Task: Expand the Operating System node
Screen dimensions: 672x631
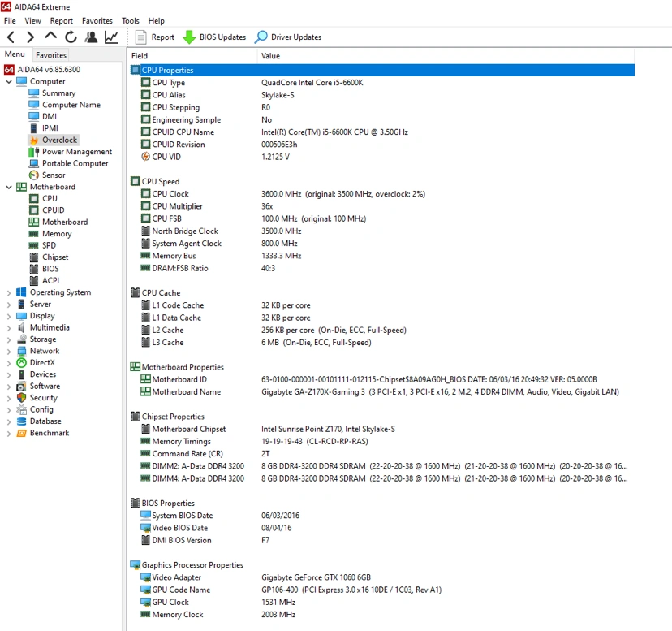Action: [9, 292]
